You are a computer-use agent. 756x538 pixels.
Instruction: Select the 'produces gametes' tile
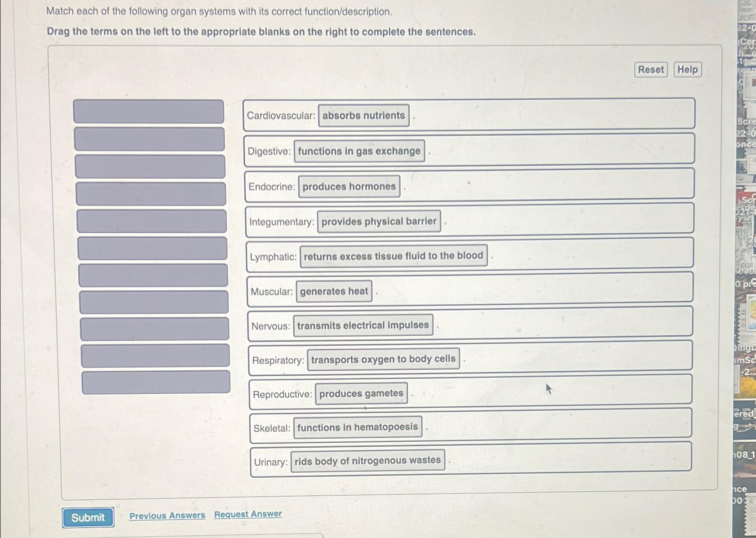362,394
